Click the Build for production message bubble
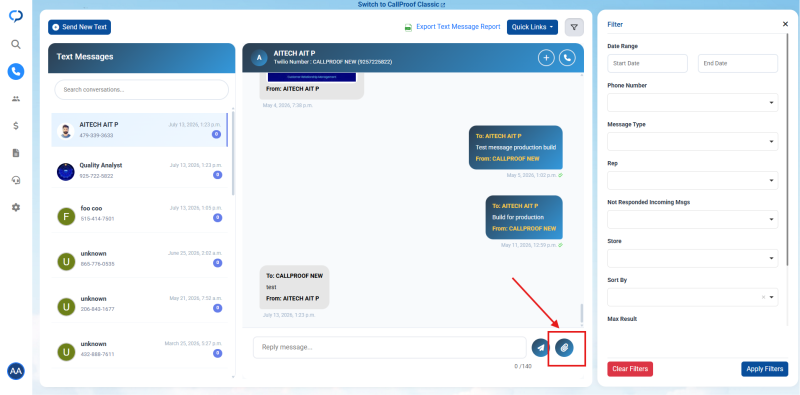800x395 pixels. pyautogui.click(x=524, y=217)
